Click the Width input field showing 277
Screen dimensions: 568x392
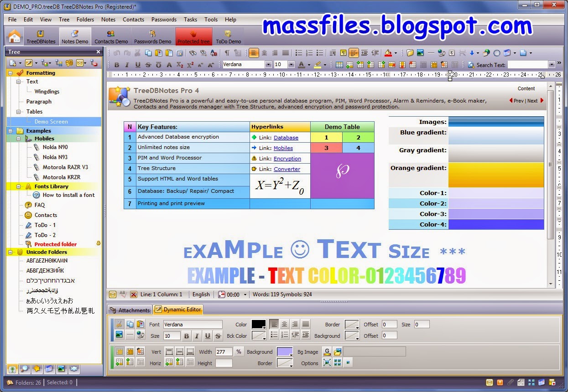pos(224,352)
